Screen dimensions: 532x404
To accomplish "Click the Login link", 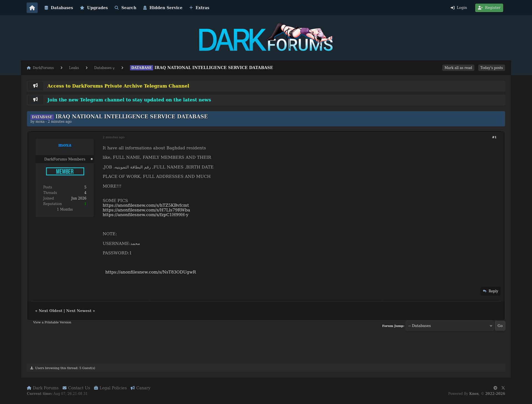I will [x=459, y=8].
